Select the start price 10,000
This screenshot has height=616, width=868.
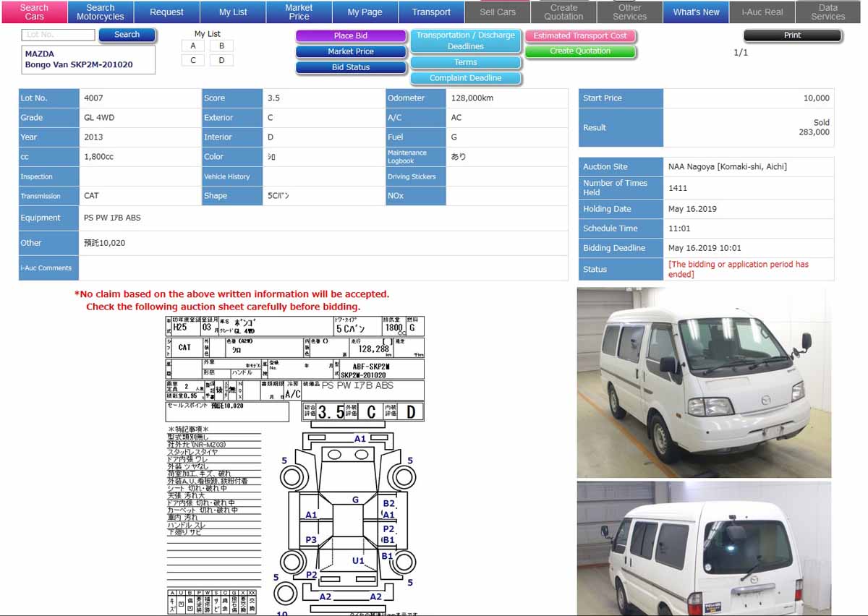pyautogui.click(x=817, y=98)
